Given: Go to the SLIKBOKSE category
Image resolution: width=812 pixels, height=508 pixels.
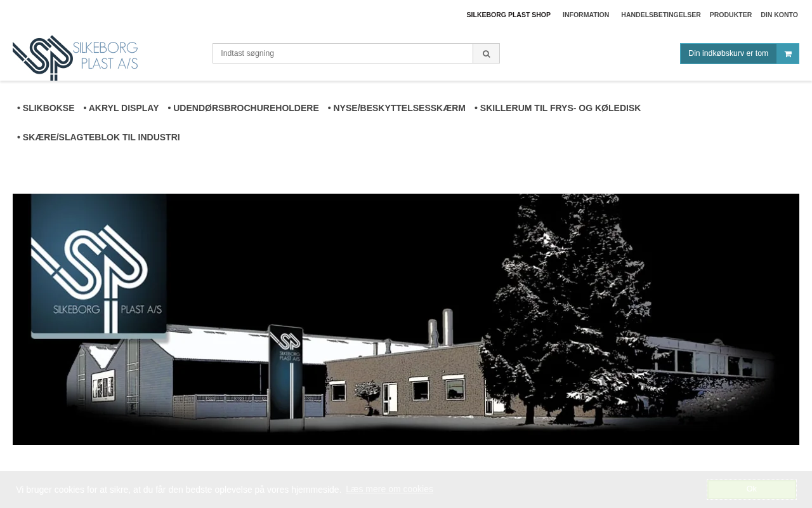Looking at the screenshot, I should (x=46, y=108).
